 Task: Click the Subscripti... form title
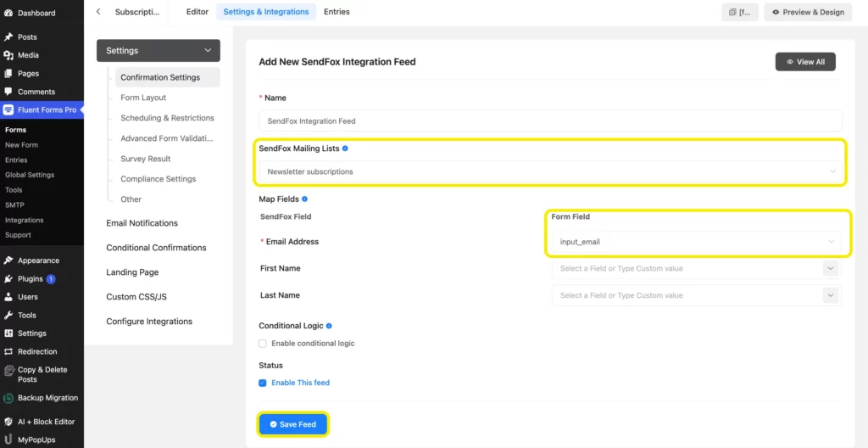click(x=136, y=12)
